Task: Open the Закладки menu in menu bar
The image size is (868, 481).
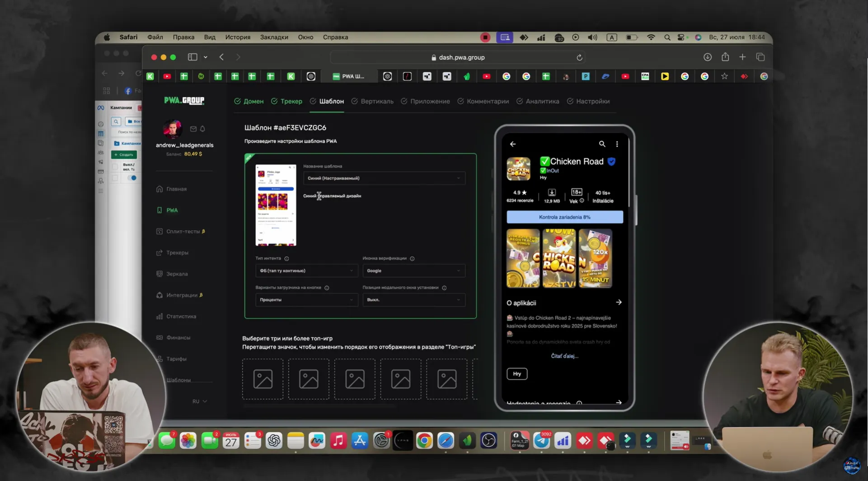Action: 274,37
